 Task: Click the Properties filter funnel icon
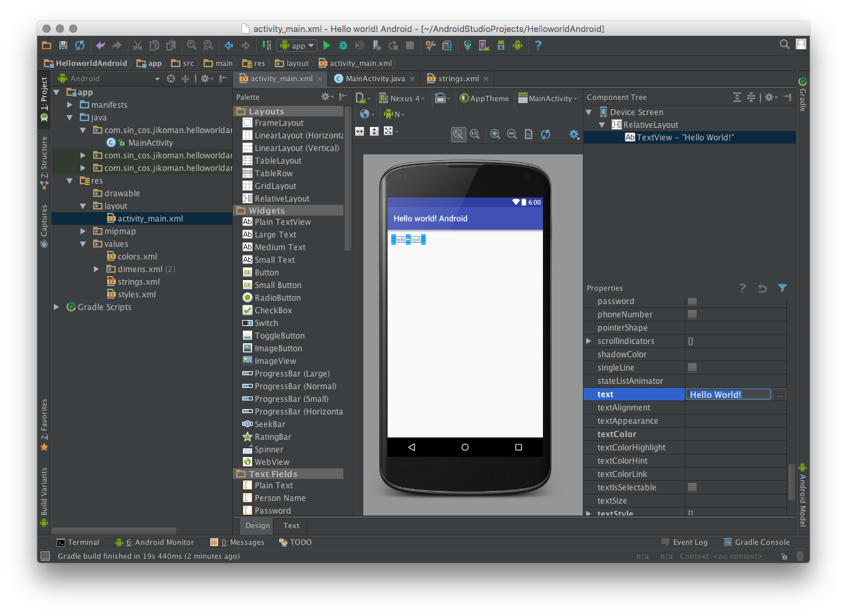[x=782, y=288]
